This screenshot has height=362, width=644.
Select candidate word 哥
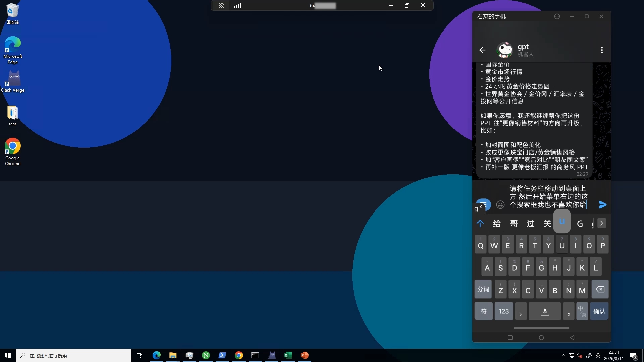coord(514,224)
